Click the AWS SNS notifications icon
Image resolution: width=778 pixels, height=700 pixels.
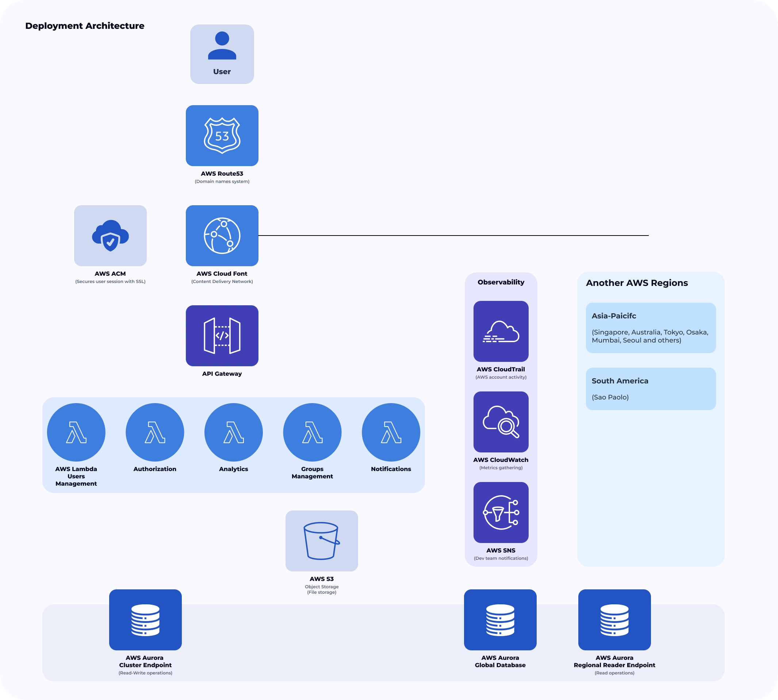501,512
